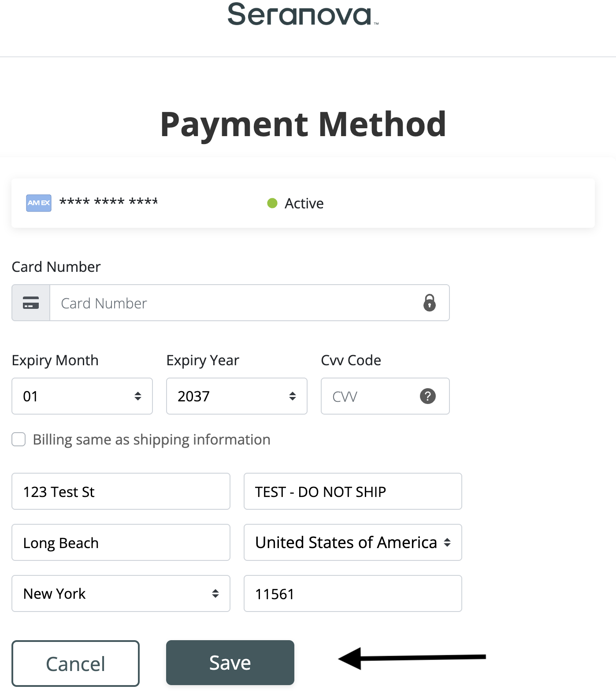This screenshot has width=616, height=697.
Task: Check Billing same as shipping information
Action: point(19,439)
